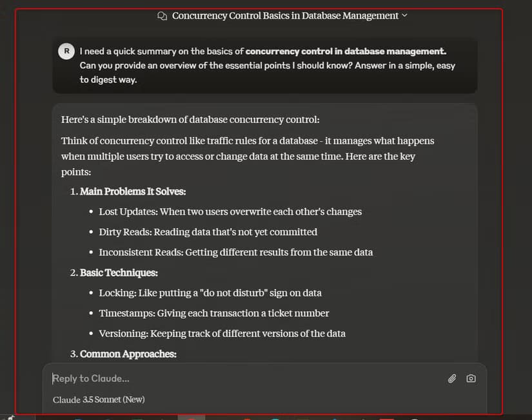Viewport: 532px width, 420px height.
Task: Select the Main Problems It Solves heading
Action: pyautogui.click(x=133, y=191)
